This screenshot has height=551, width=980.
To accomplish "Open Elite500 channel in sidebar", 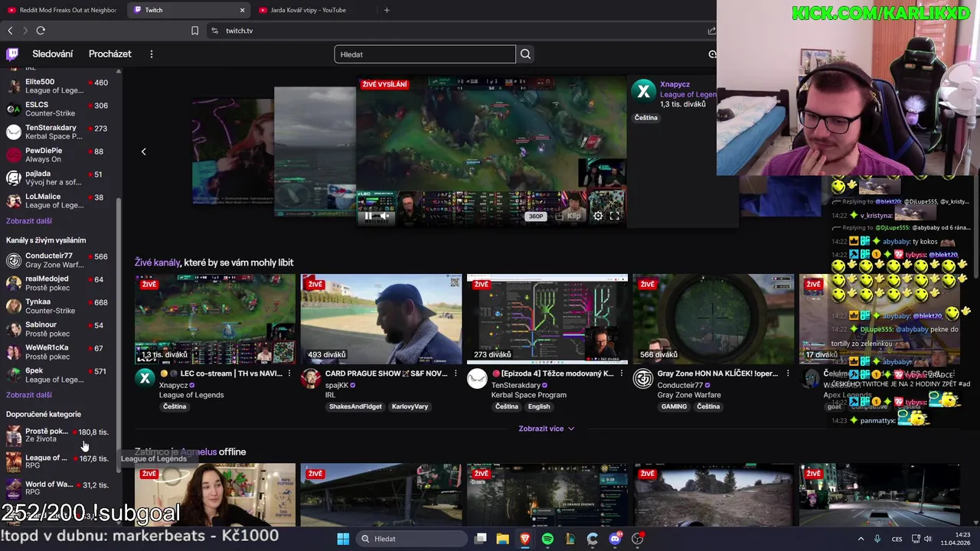I will point(57,86).
